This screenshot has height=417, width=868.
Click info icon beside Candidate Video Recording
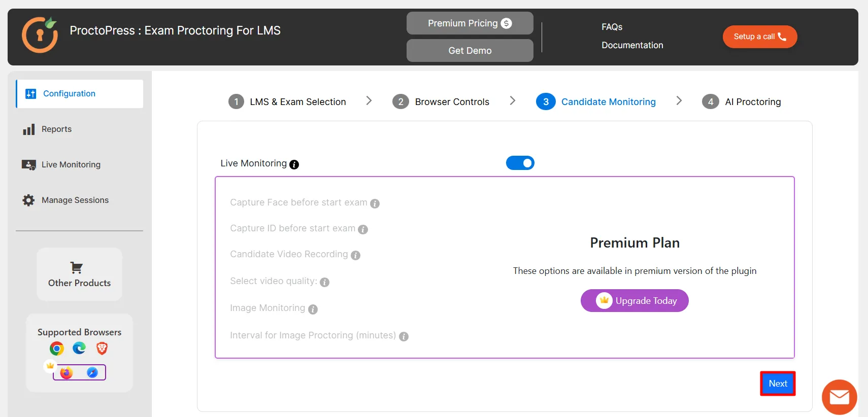(355, 255)
